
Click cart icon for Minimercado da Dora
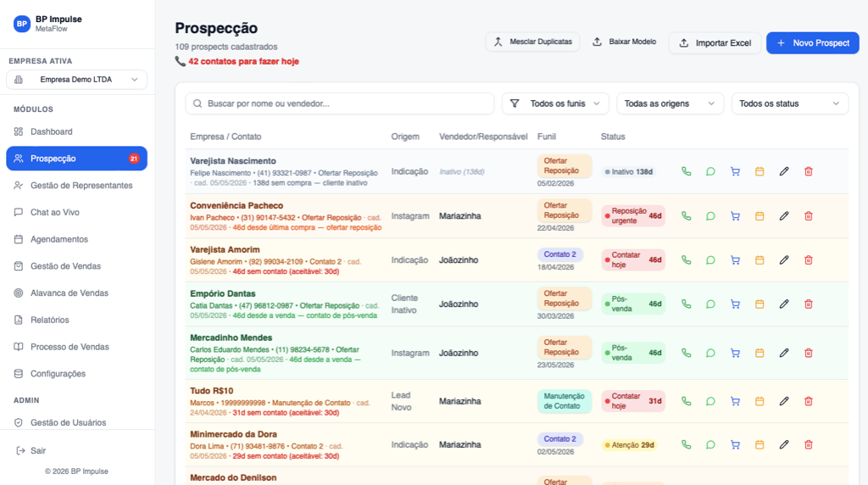click(x=735, y=444)
